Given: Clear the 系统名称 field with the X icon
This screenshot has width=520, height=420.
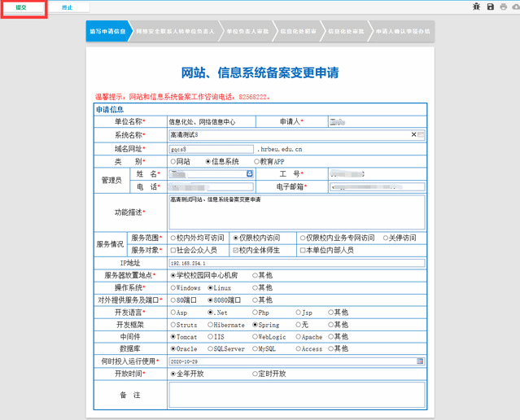Looking at the screenshot, I should [413, 134].
